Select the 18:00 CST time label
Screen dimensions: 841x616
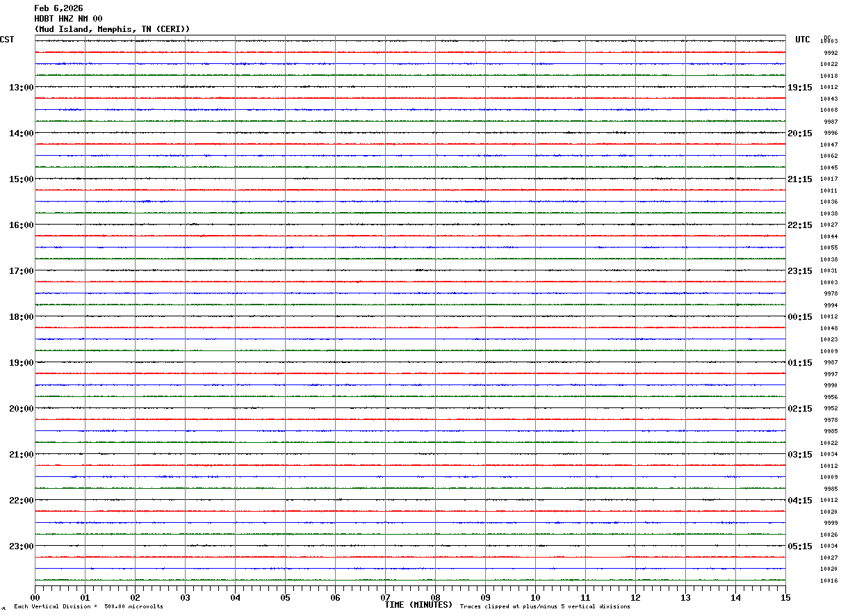tap(22, 317)
